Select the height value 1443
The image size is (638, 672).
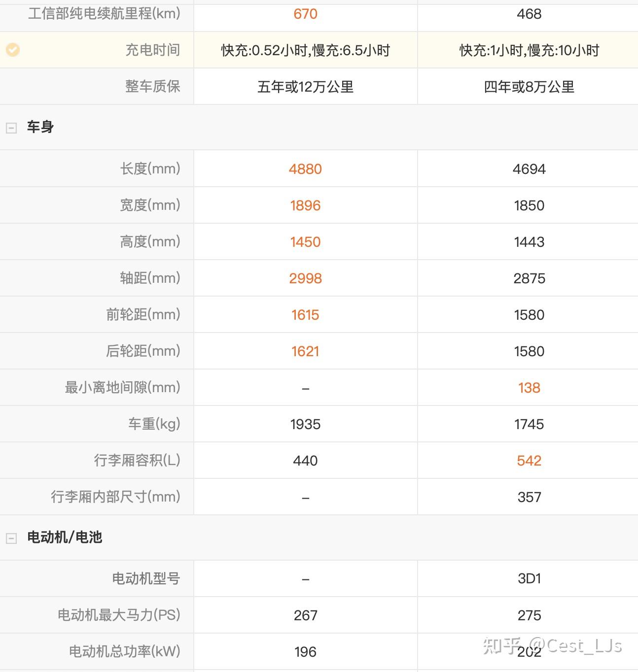[529, 242]
